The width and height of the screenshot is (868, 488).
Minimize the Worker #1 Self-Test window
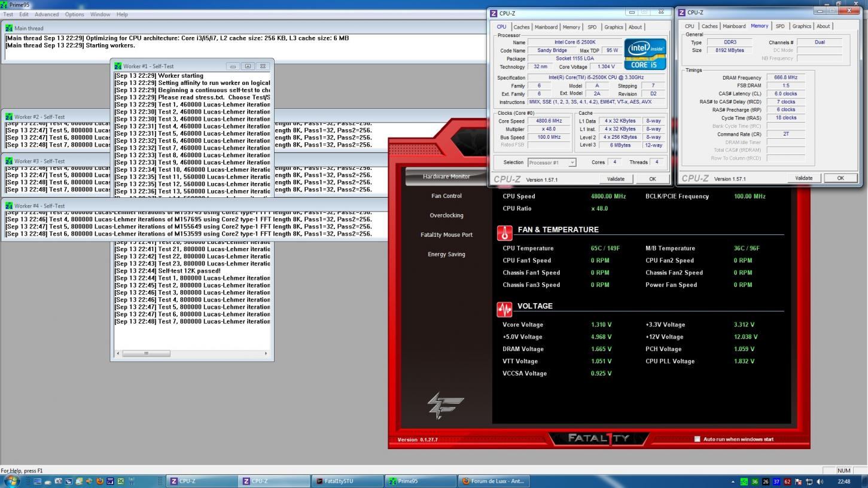click(x=233, y=66)
